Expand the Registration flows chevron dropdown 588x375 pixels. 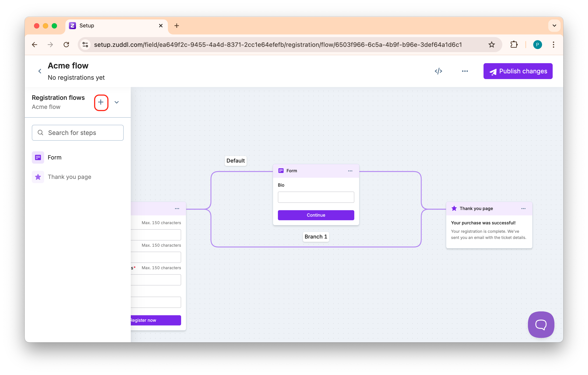117,102
